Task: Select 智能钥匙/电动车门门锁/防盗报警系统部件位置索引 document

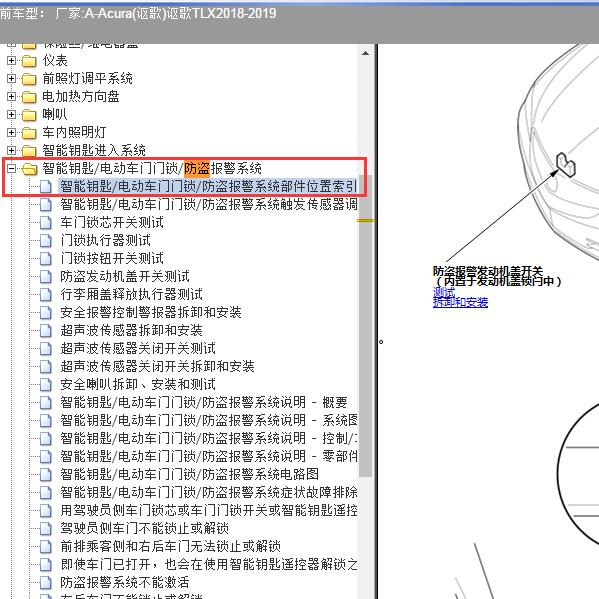Action: (x=208, y=186)
